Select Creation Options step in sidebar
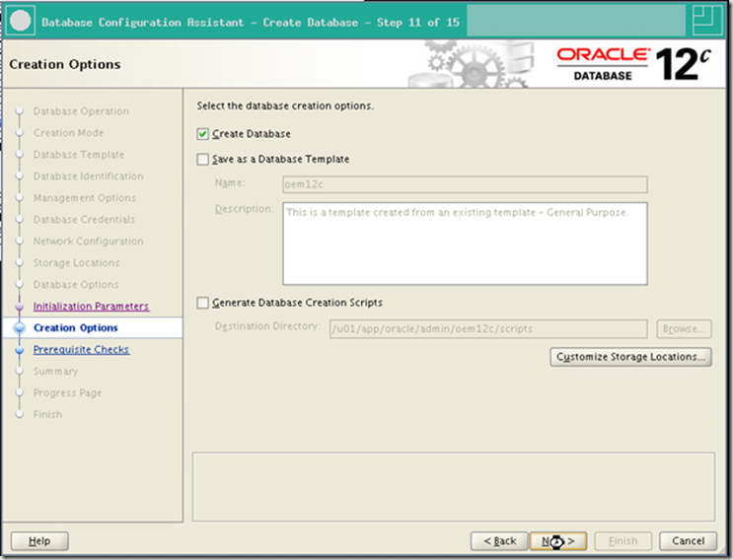733x560 pixels. click(x=76, y=328)
